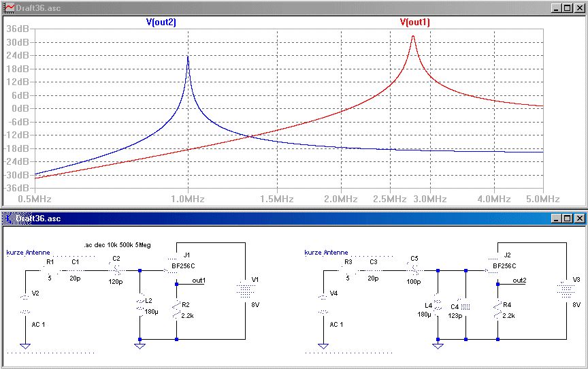
Task: Click the blue V(out2) resonance peak
Action: 188,57
